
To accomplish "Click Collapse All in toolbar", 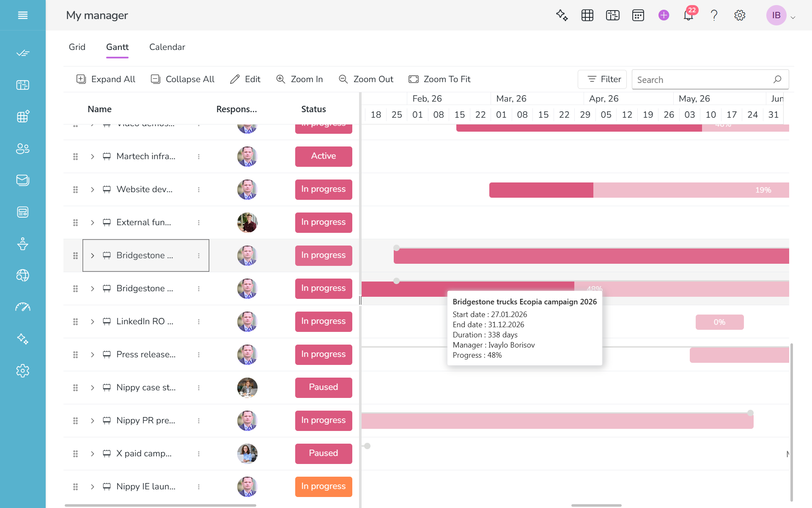I will (183, 79).
